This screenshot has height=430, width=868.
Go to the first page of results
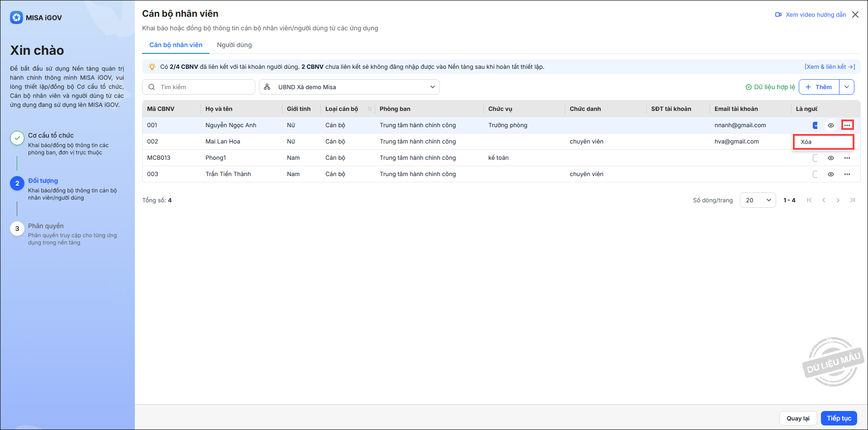(x=809, y=200)
